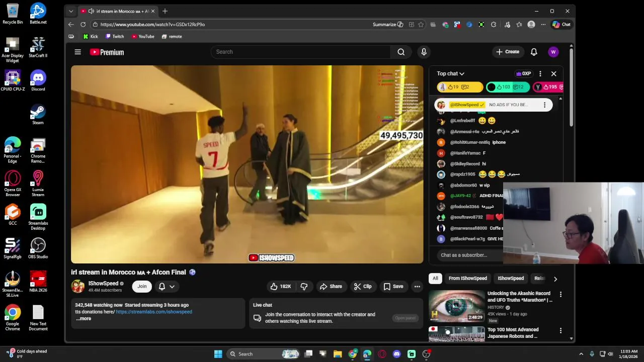Viewport: 644px width, 362px height.
Task: Expand the Top chat dropdown
Action: click(450, 73)
